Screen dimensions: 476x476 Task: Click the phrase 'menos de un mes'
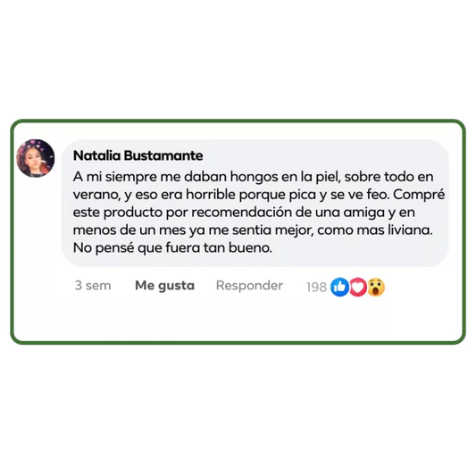(x=129, y=230)
